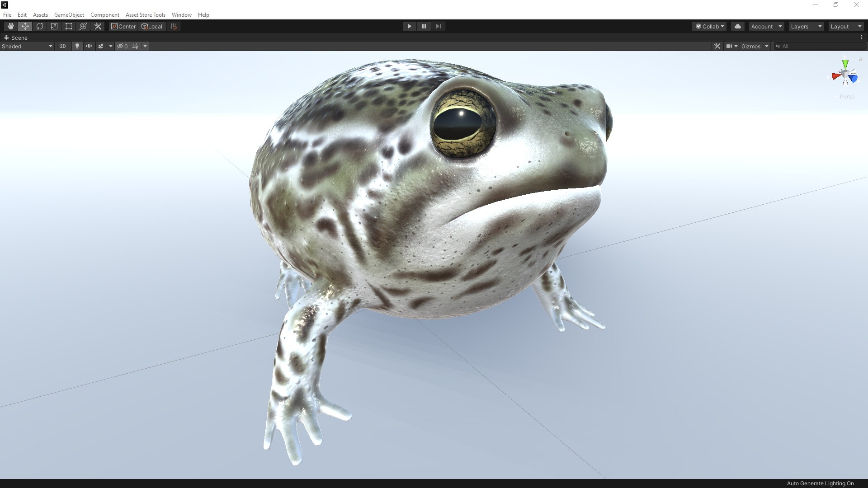Toggle the rotation lock on orientation gizmo
The height and width of the screenshot is (488, 868).
pos(860,59)
